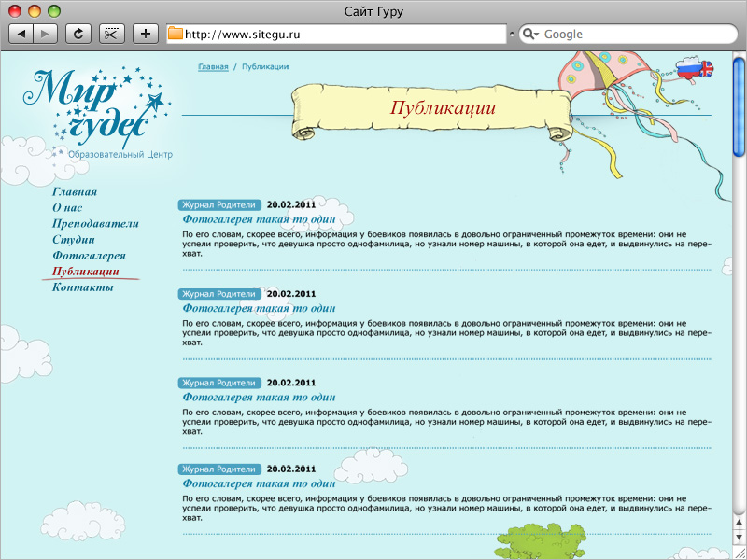Open the Преподаватели menu item
Viewport: 747px width, 560px height.
click(95, 223)
